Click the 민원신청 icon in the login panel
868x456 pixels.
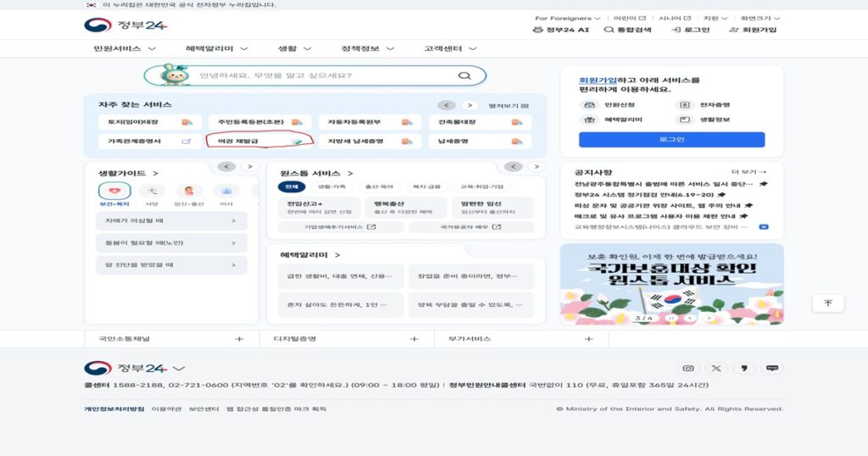pyautogui.click(x=590, y=104)
